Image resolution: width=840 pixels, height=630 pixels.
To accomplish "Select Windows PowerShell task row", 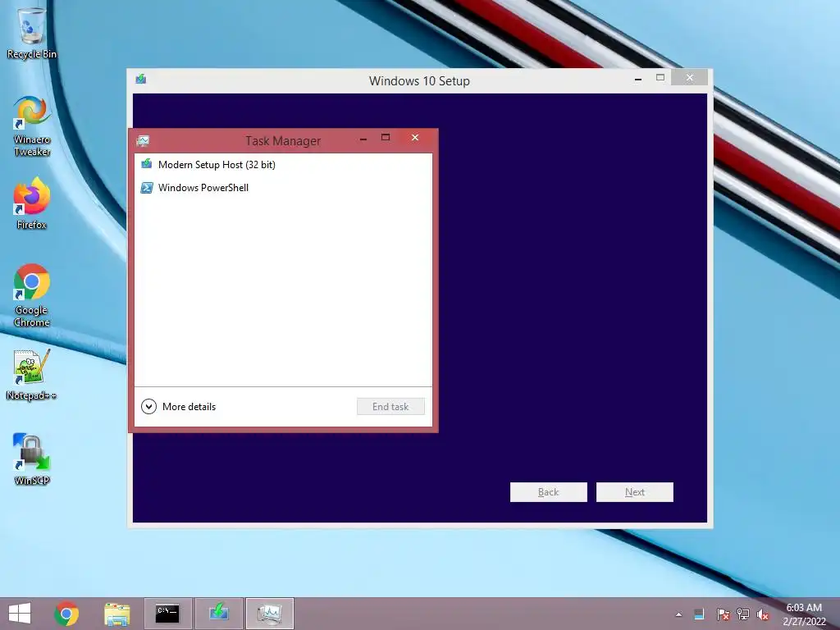I will pos(283,188).
